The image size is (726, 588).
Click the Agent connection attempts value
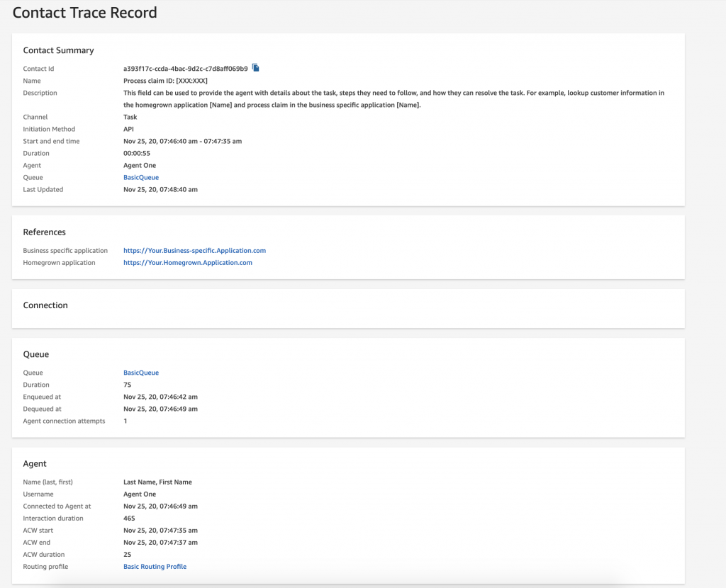[x=125, y=420]
